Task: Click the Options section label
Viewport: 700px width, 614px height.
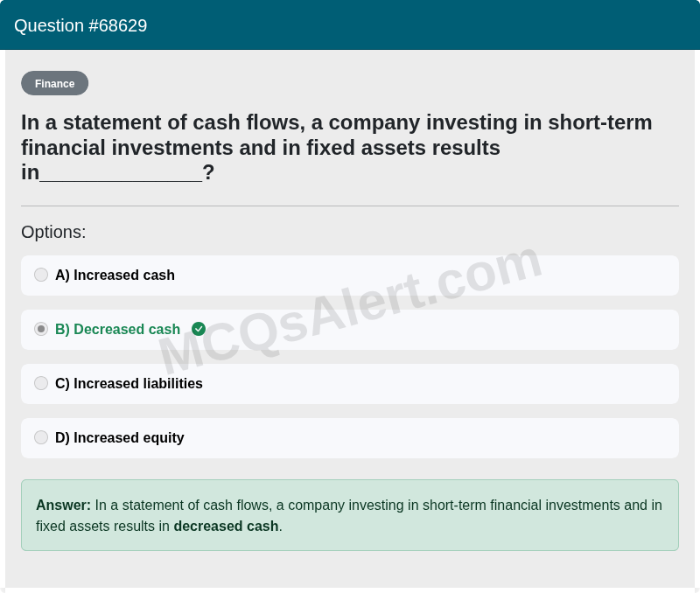Action: [53, 232]
